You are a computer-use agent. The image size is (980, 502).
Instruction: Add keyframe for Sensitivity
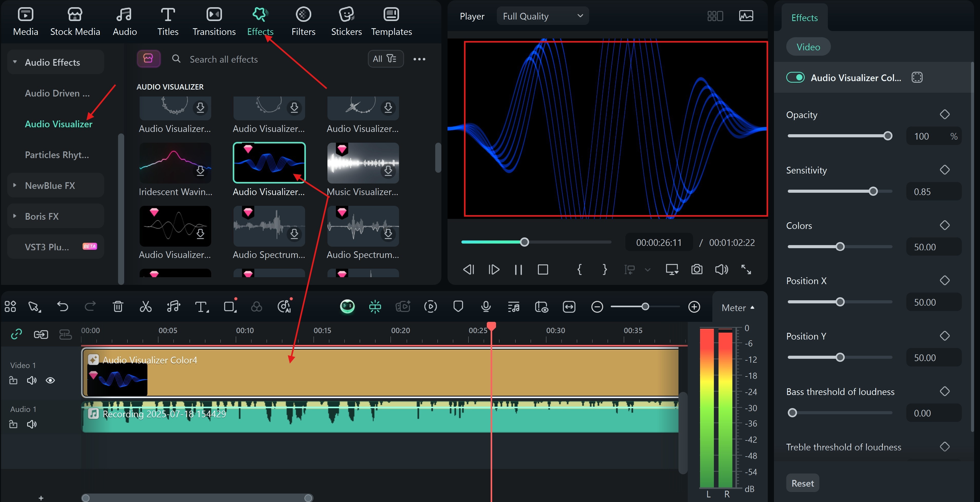pos(945,170)
